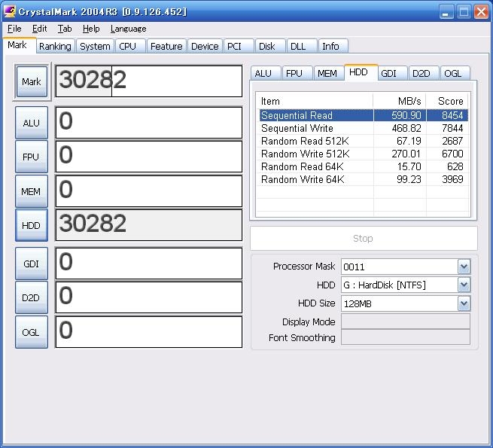Click the Stop button
The height and width of the screenshot is (448, 493).
pos(364,238)
